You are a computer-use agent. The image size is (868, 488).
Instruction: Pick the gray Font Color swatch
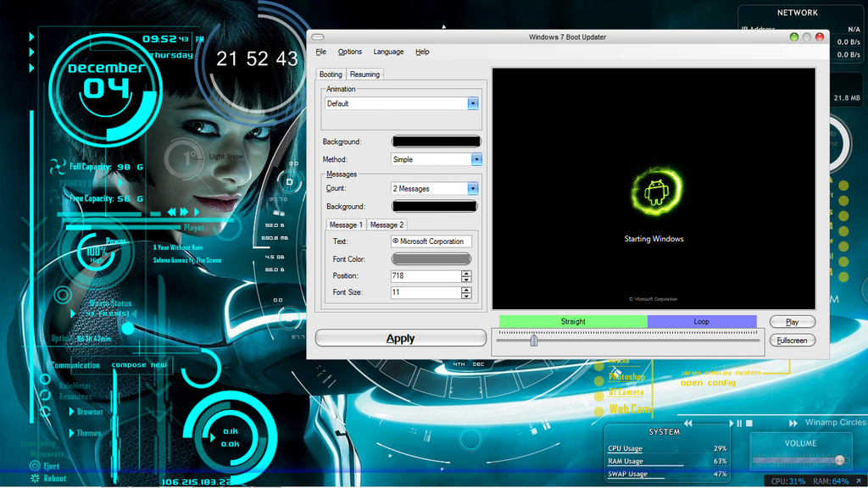pos(431,259)
